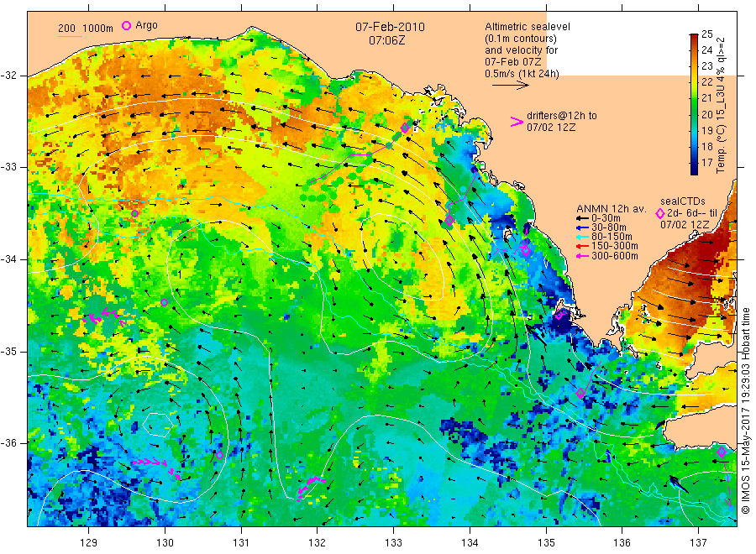Click the IMOS copyright timestamp text
The image size is (756, 554).
coord(746,411)
